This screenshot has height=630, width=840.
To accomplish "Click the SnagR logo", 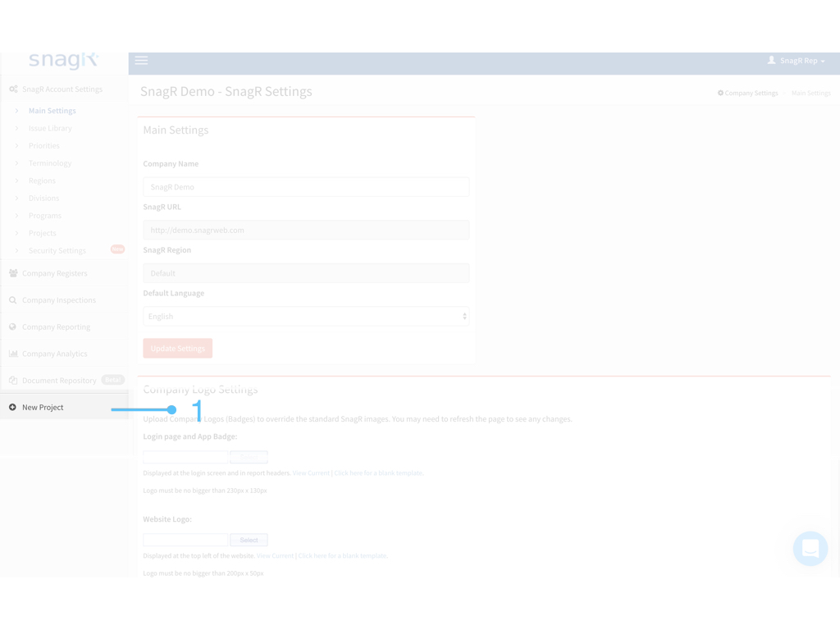I will tap(64, 61).
